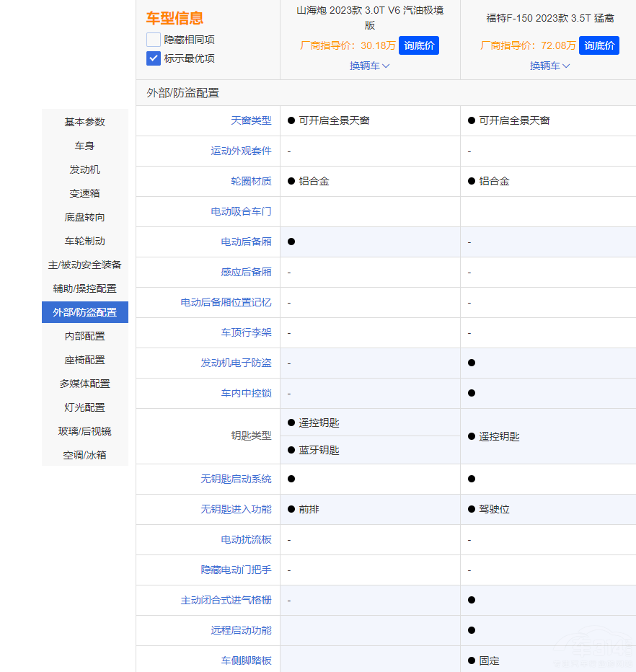Expand 换辆车 dropdown for 山海炮
The width and height of the screenshot is (636, 672).
coord(370,66)
